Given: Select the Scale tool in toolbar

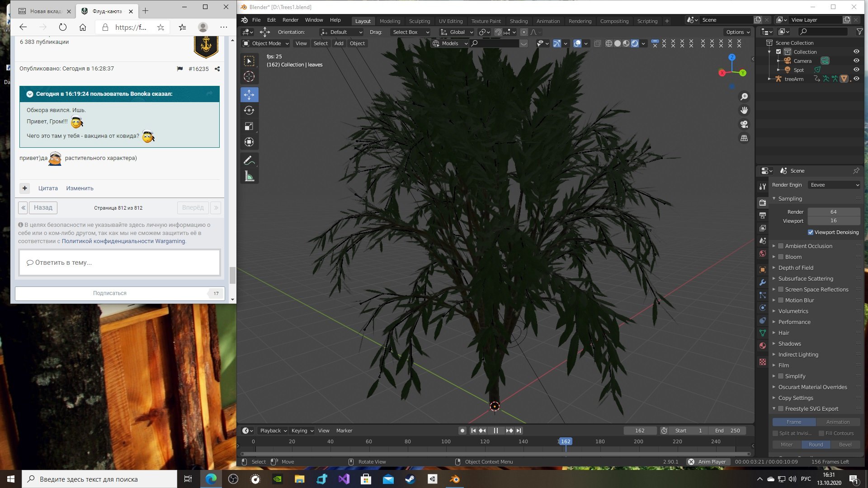Looking at the screenshot, I should click(249, 126).
